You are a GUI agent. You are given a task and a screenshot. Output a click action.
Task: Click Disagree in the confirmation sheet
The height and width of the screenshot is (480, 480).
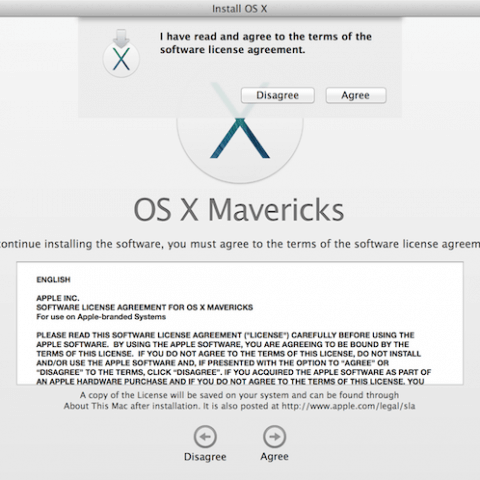(x=277, y=95)
